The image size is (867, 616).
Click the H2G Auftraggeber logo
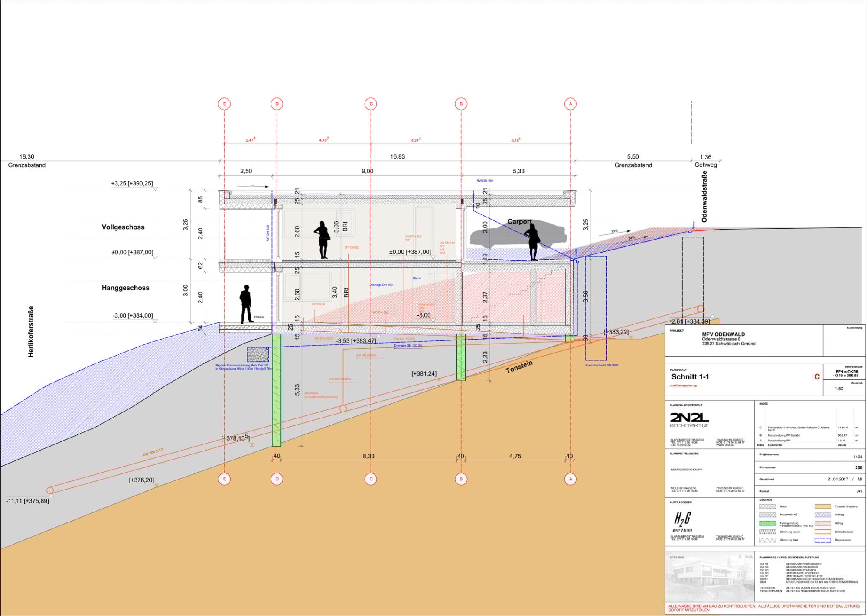pos(683,520)
